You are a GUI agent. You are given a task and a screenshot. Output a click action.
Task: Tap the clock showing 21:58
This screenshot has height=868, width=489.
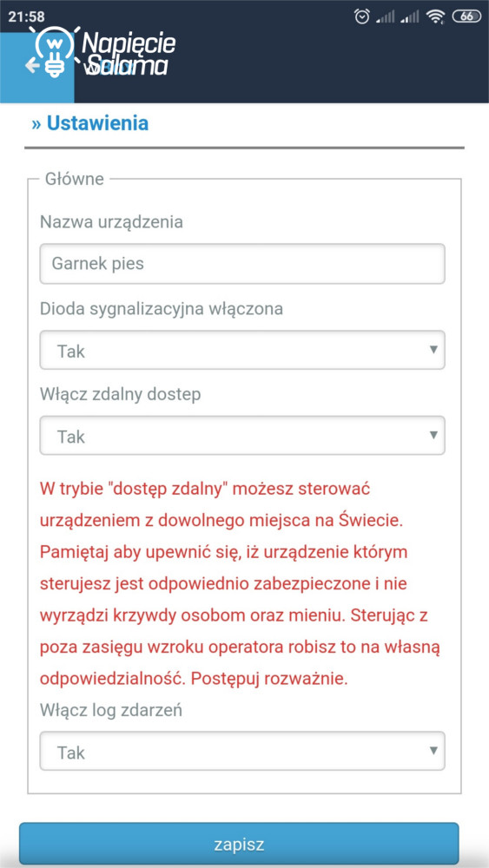(27, 16)
